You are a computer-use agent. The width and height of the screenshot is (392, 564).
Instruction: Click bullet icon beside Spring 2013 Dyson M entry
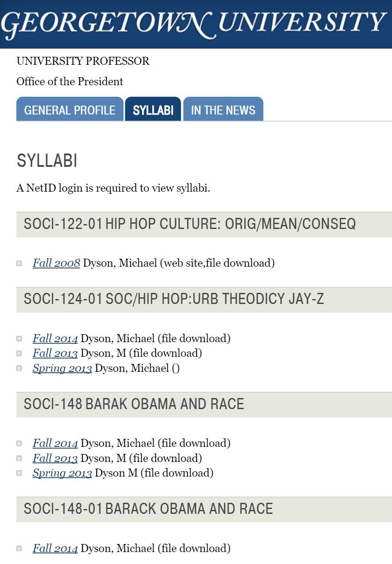pyautogui.click(x=19, y=473)
